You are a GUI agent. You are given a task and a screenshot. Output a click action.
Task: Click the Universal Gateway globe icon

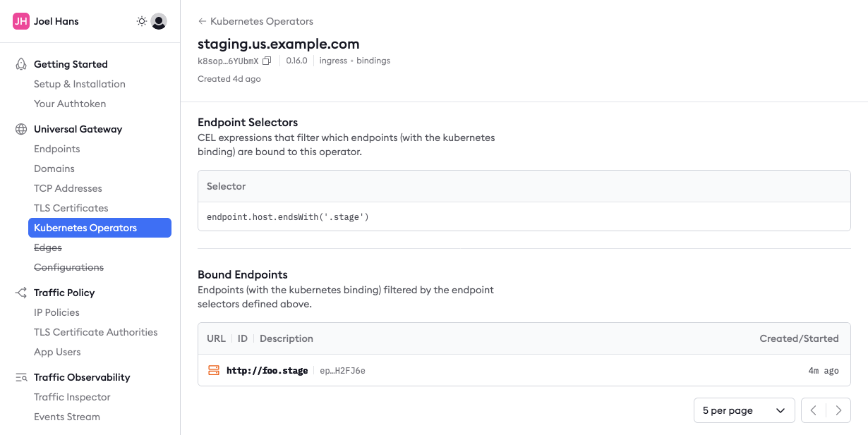tap(21, 129)
